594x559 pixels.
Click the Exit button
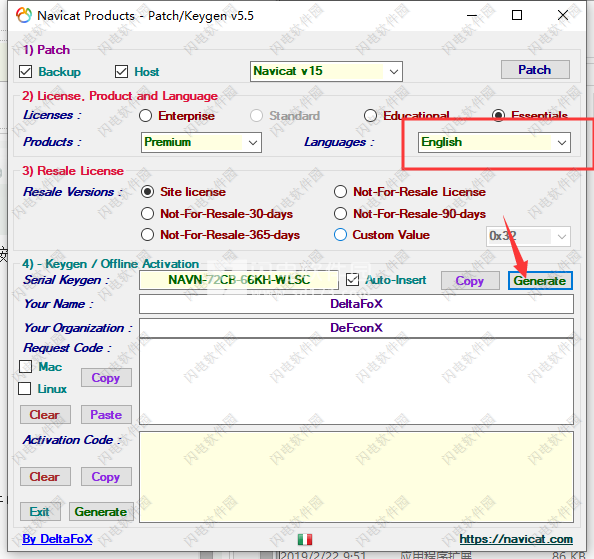tap(40, 512)
